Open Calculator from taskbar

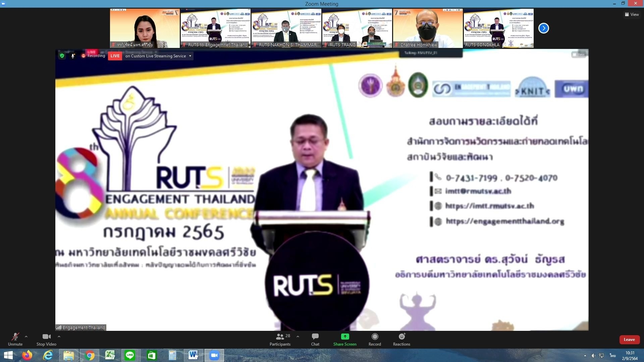(x=172, y=355)
